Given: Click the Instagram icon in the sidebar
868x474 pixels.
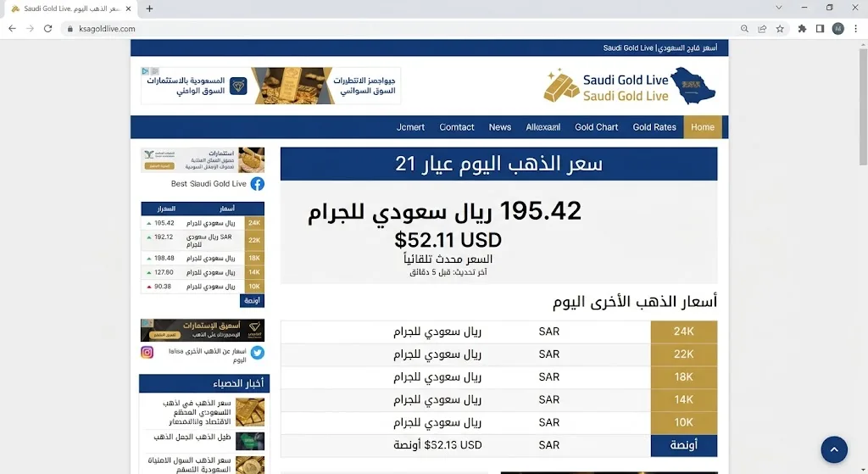Looking at the screenshot, I should (x=147, y=352).
